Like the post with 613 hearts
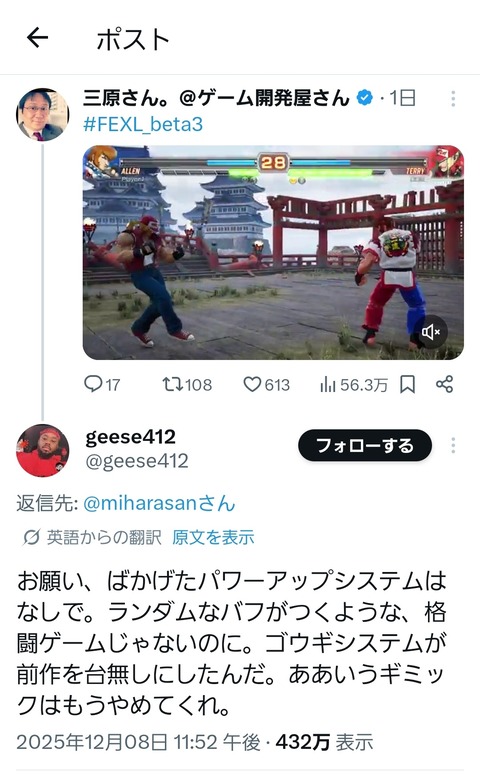Image resolution: width=480 pixels, height=776 pixels. pyautogui.click(x=252, y=384)
